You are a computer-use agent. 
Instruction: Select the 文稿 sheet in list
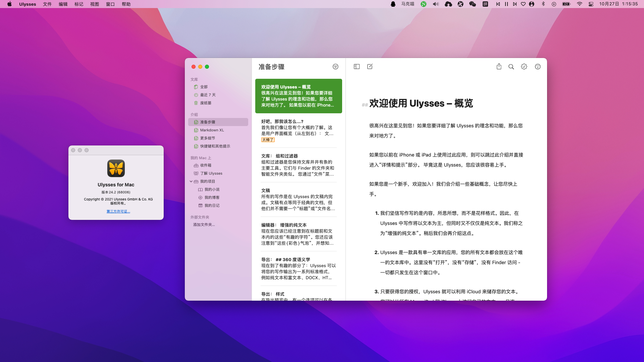(298, 199)
